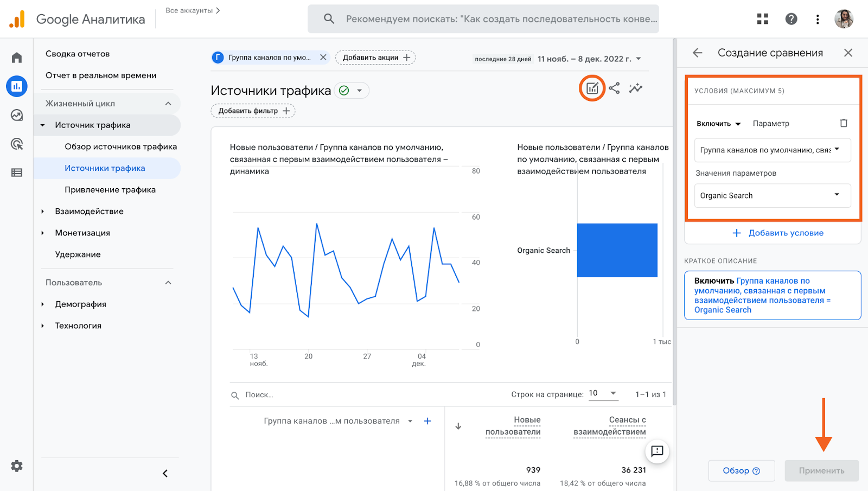The width and height of the screenshot is (868, 491).
Task: Change rows per page from 10
Action: [x=603, y=393]
